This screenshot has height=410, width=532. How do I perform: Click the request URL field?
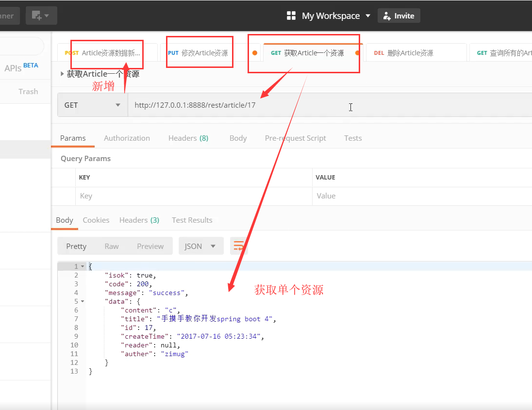point(329,105)
